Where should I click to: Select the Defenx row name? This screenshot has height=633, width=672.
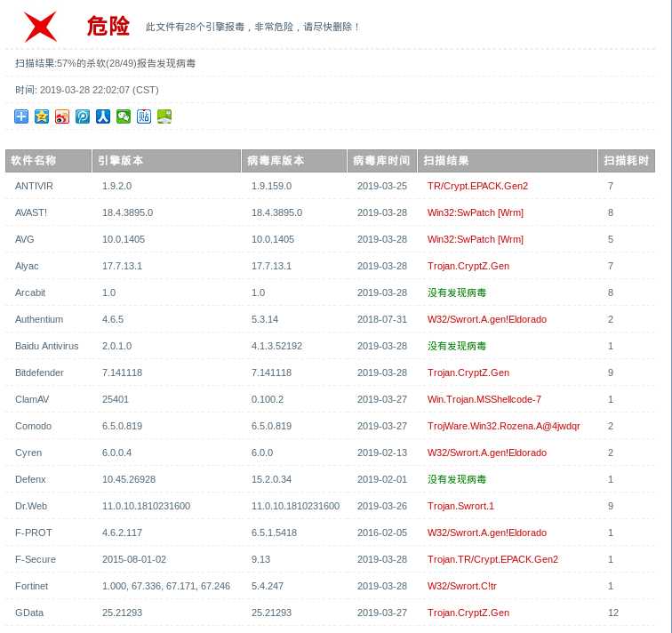coord(30,479)
